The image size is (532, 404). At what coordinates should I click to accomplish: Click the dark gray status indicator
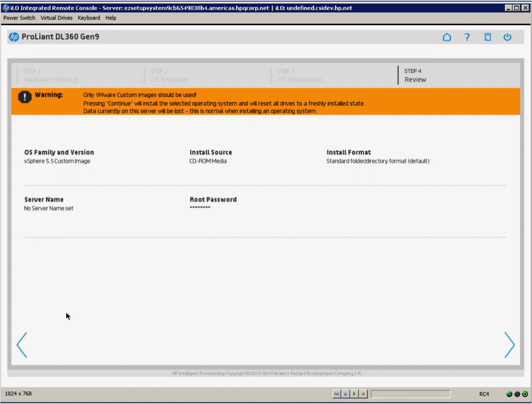pos(517,394)
